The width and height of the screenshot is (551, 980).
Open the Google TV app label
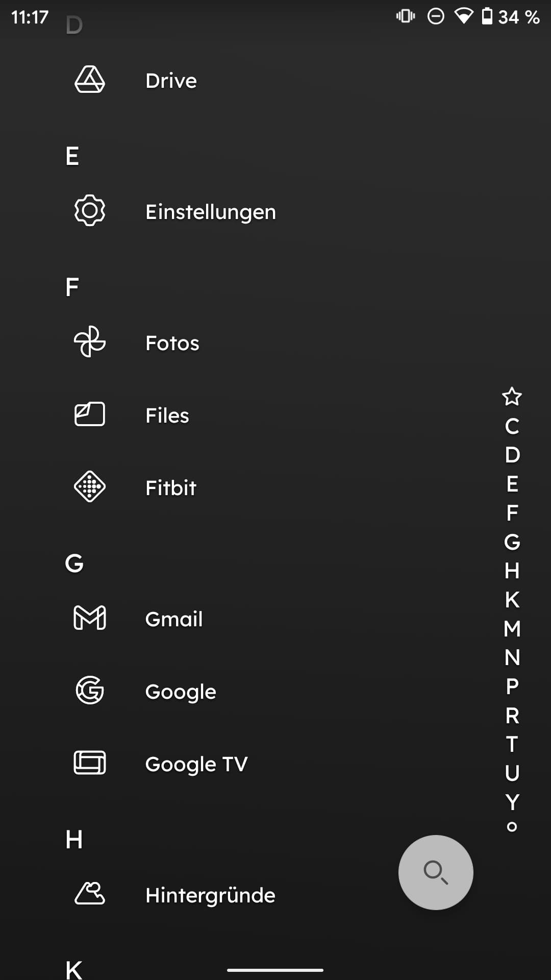click(196, 764)
